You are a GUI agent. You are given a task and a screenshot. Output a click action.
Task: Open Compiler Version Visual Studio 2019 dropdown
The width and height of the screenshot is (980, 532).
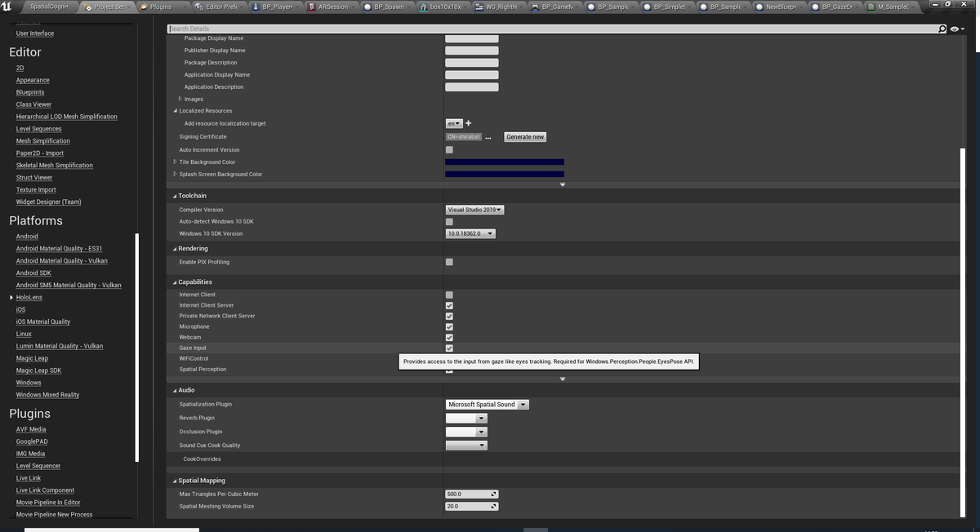click(474, 210)
